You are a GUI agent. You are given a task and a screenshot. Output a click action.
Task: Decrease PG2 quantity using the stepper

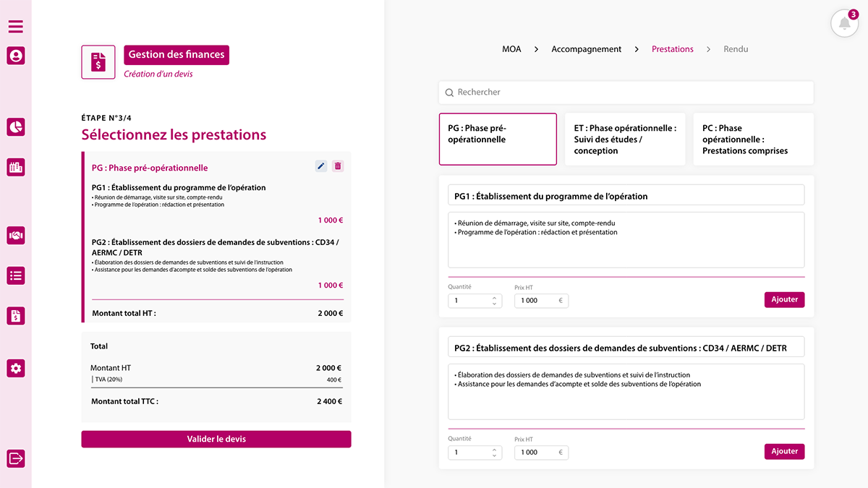pyautogui.click(x=495, y=455)
